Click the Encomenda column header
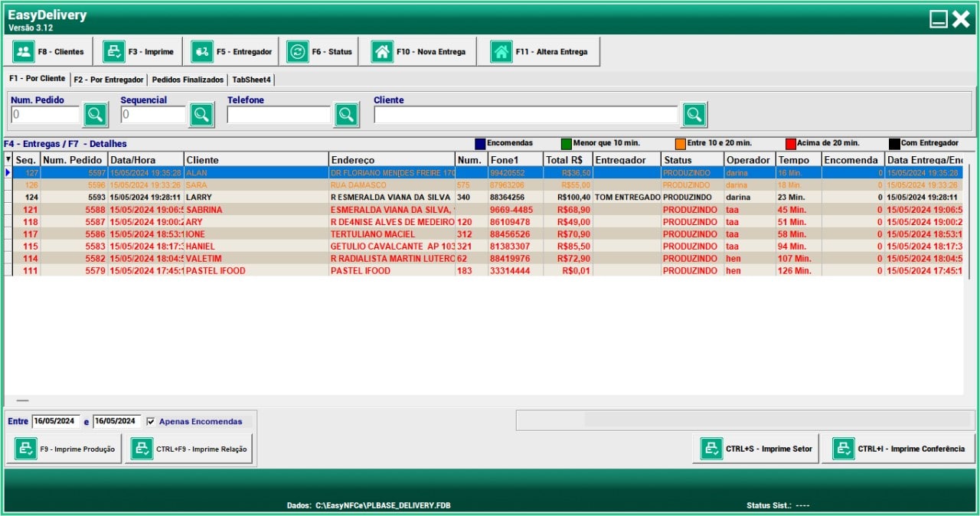 (x=853, y=160)
